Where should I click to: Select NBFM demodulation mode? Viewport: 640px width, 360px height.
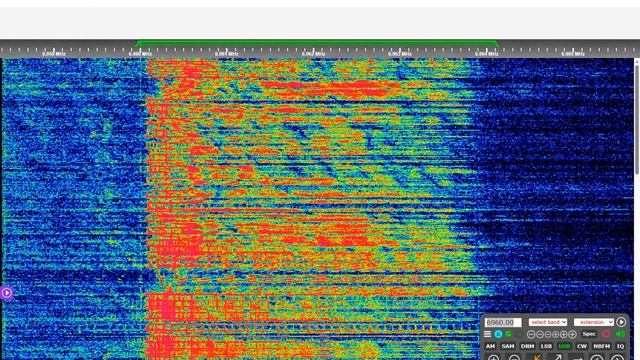[602, 346]
